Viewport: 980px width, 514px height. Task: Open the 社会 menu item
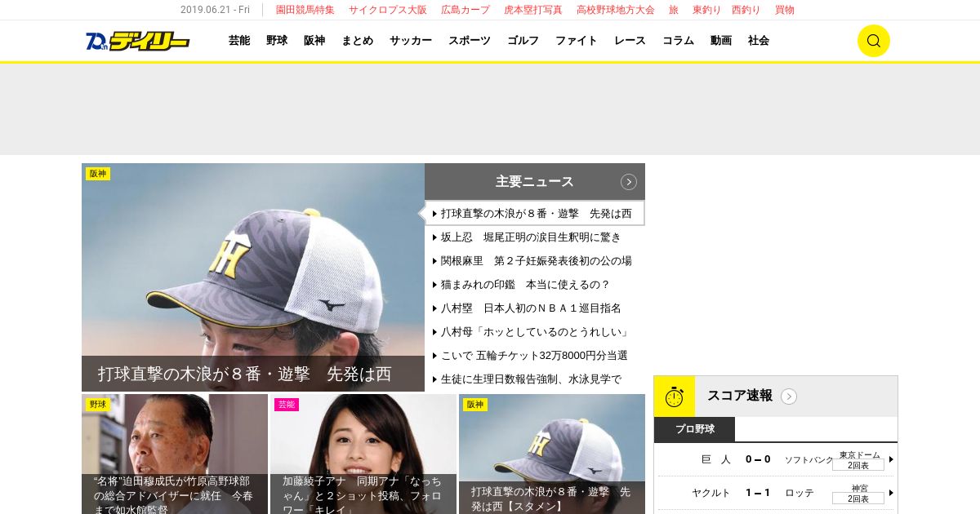(x=759, y=41)
